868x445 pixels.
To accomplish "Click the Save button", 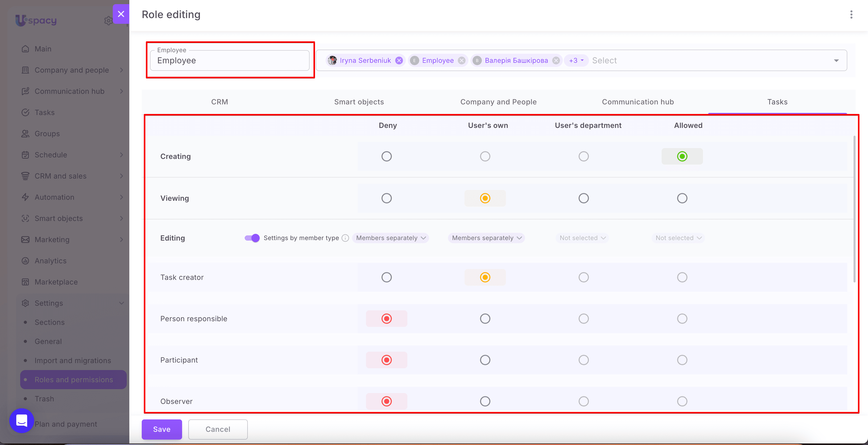I will point(162,429).
